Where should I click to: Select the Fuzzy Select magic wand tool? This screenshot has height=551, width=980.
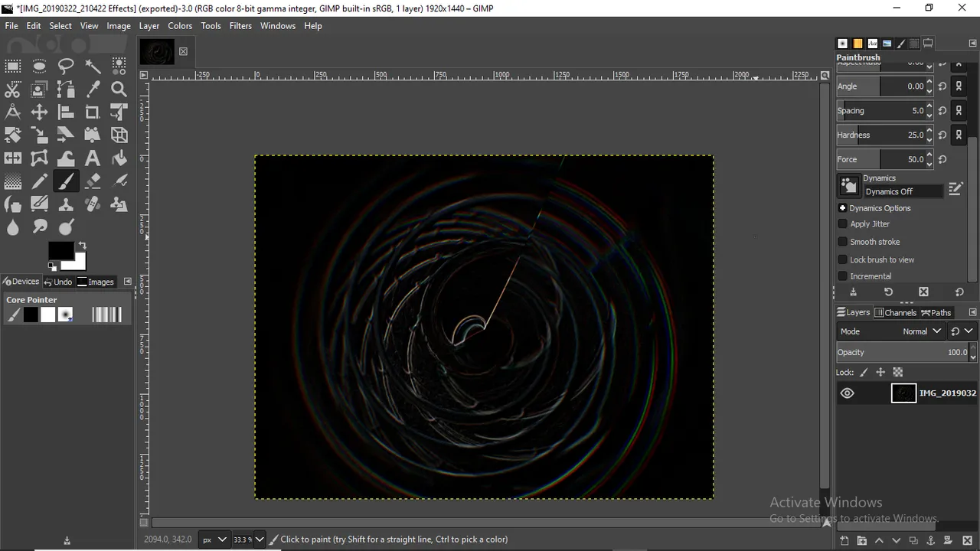93,66
